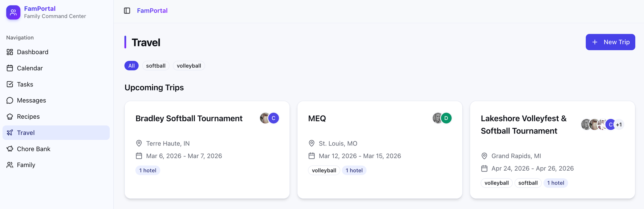The height and width of the screenshot is (209, 644).
Task: Click the New Trip button
Action: click(610, 42)
